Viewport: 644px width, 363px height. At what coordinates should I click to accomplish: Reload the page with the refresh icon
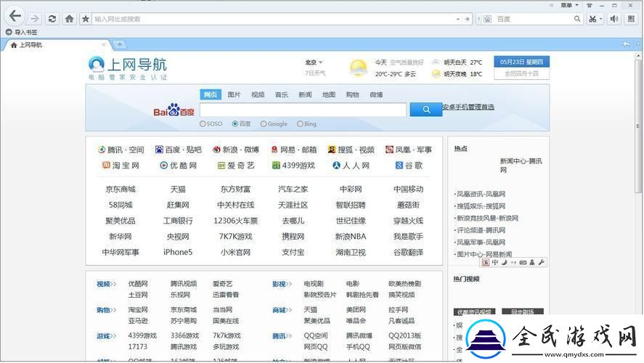(52, 19)
